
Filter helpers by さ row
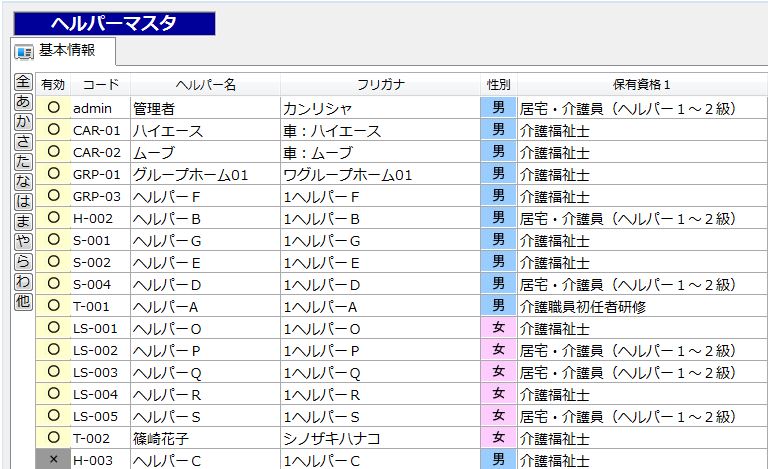[x=22, y=142]
